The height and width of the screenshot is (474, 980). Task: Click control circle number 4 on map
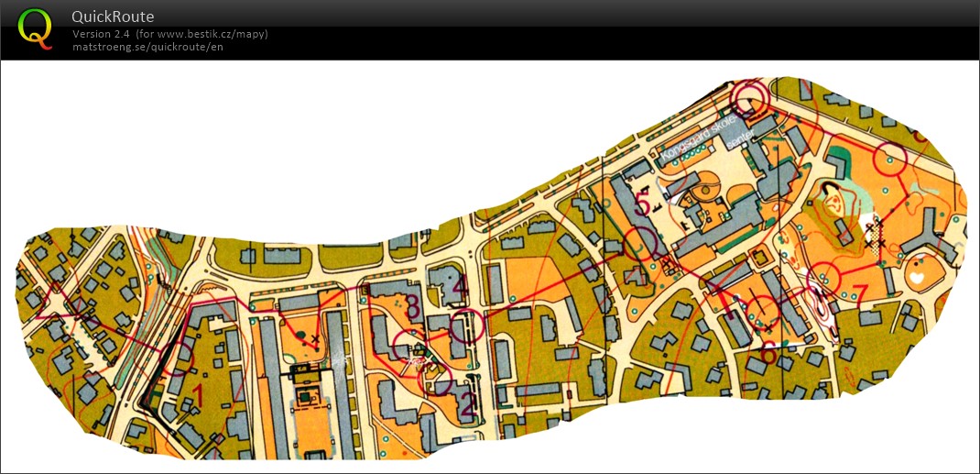pyautogui.click(x=468, y=325)
